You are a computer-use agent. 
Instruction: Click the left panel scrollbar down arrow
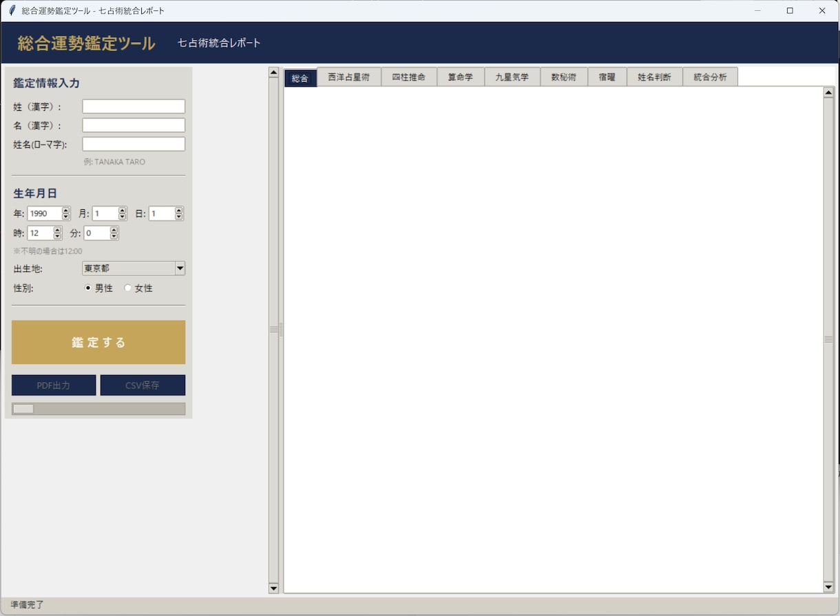coord(273,588)
